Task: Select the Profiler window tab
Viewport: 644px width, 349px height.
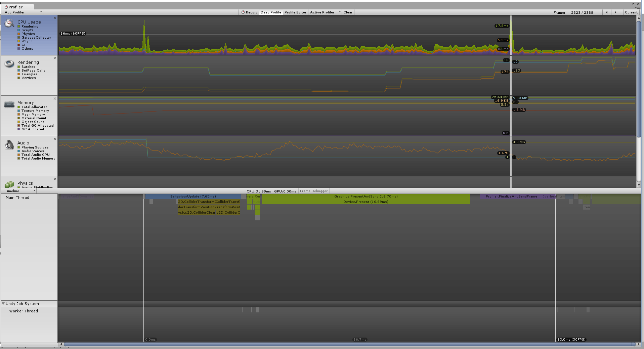Action: (17, 7)
